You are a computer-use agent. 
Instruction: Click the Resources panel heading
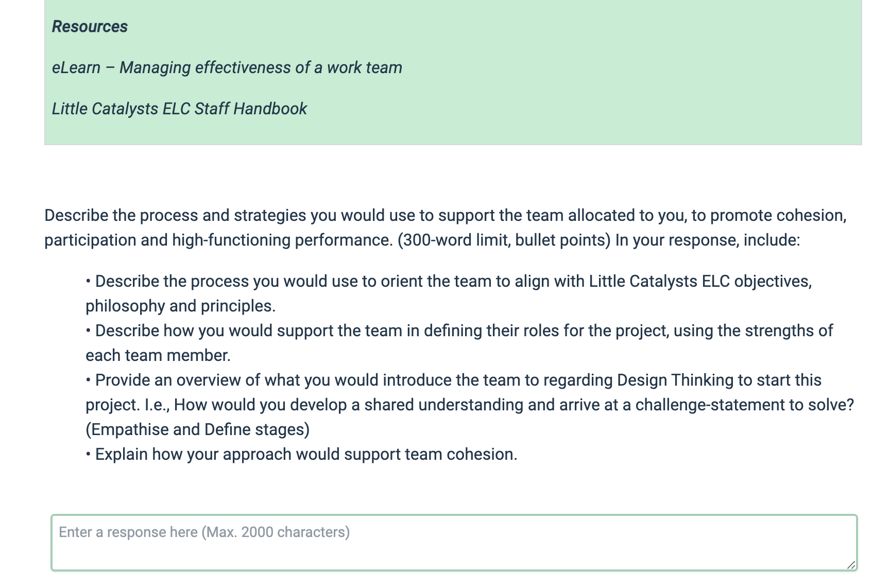click(90, 26)
